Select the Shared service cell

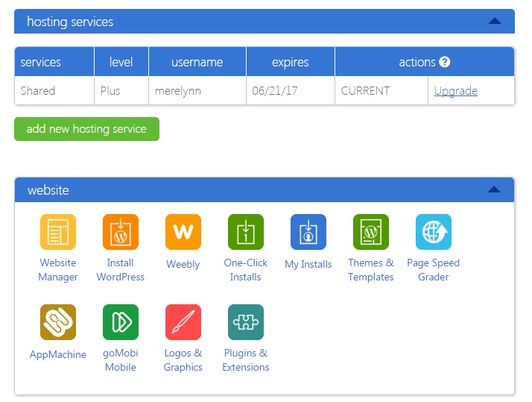tap(54, 91)
